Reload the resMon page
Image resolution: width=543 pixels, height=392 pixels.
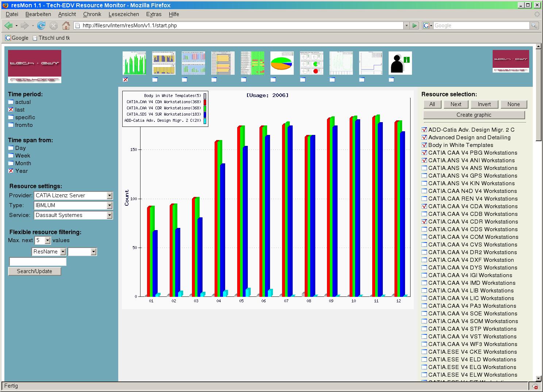(x=41, y=26)
